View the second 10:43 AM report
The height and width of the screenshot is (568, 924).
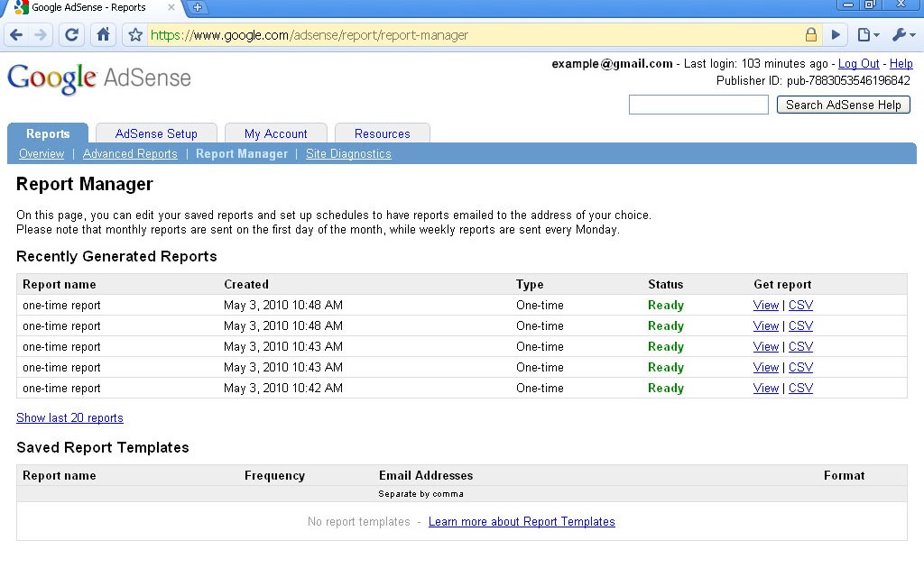tap(765, 367)
